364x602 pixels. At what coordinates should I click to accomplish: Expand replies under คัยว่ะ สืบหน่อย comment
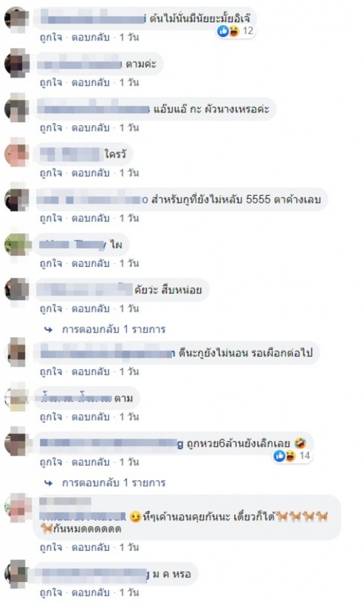114,329
